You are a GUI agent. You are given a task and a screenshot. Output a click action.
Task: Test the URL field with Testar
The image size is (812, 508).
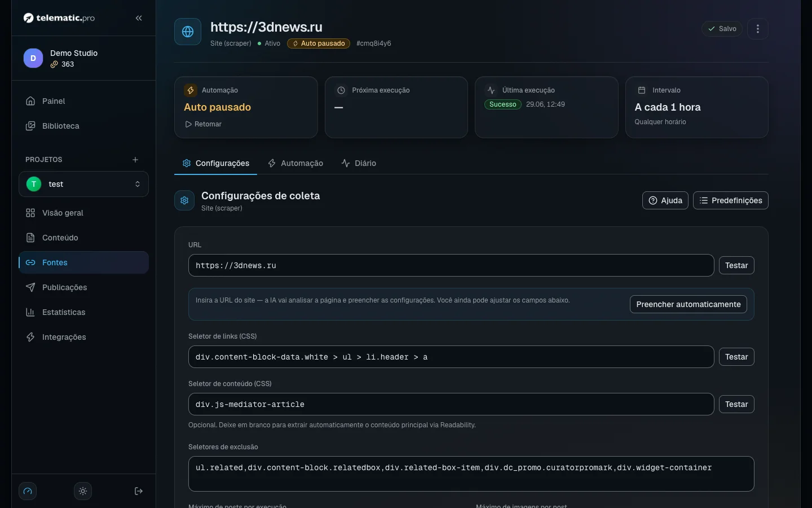point(736,265)
